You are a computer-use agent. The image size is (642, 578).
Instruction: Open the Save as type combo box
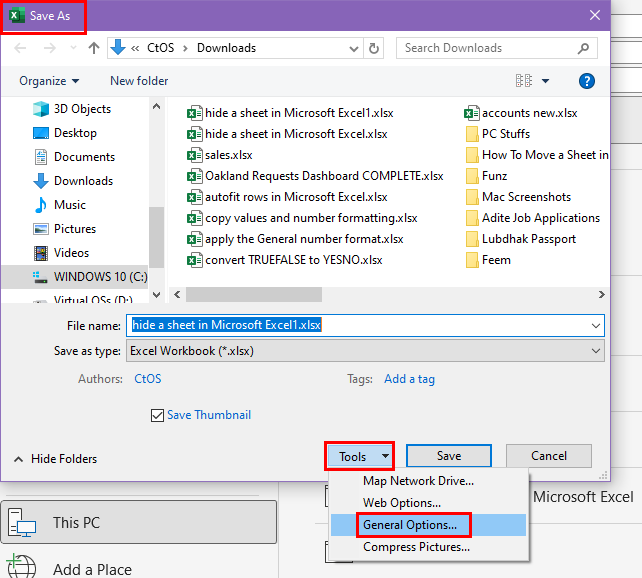click(365, 351)
